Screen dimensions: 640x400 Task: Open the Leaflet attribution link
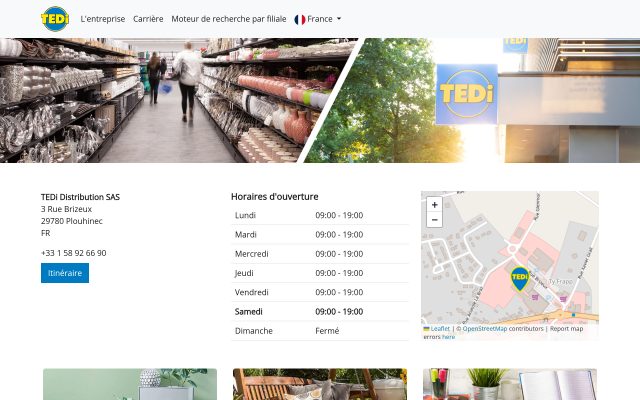(x=440, y=329)
